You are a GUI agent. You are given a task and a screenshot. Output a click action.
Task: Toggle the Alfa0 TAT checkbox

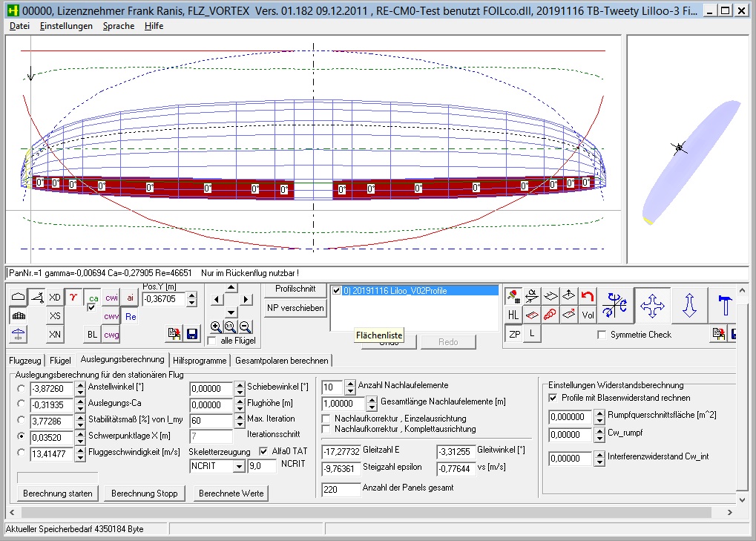pos(263,450)
